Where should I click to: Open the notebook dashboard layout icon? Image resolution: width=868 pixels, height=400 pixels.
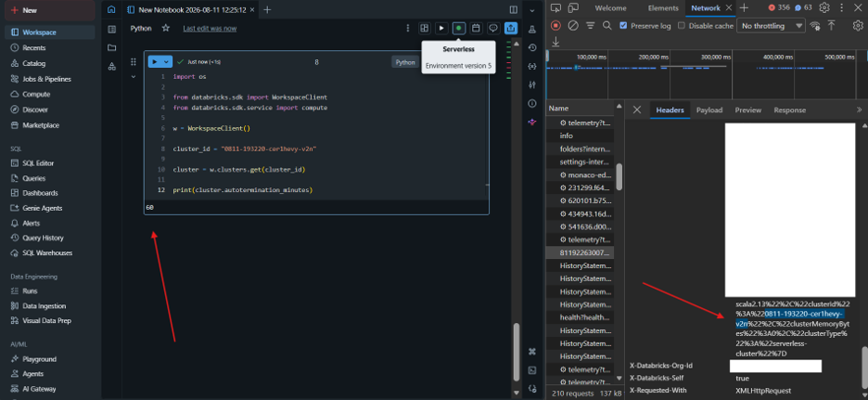point(424,28)
